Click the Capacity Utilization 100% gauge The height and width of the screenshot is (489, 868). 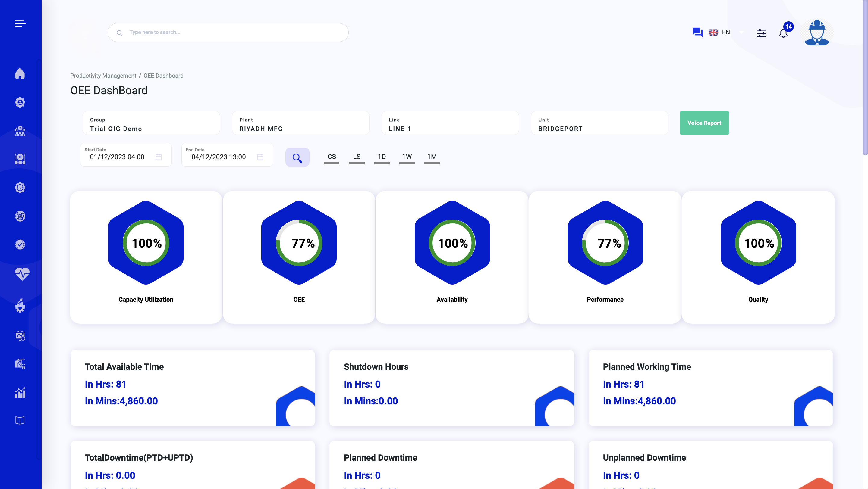coord(146,243)
